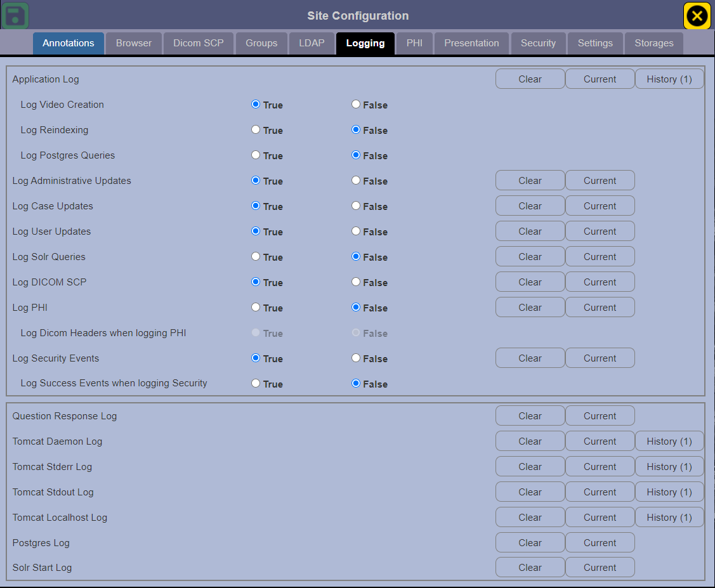This screenshot has height=588, width=715.
Task: Clear the Log Security Events log
Action: (x=530, y=358)
